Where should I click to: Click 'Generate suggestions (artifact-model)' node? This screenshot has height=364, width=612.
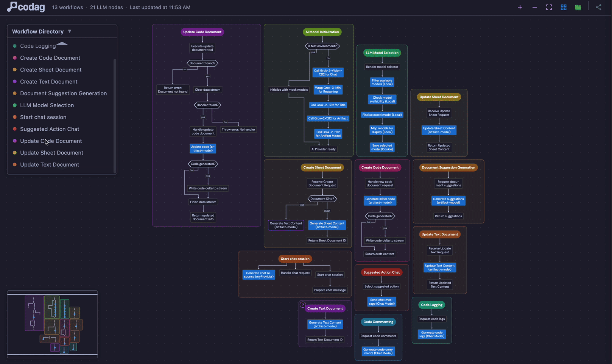pyautogui.click(x=448, y=201)
